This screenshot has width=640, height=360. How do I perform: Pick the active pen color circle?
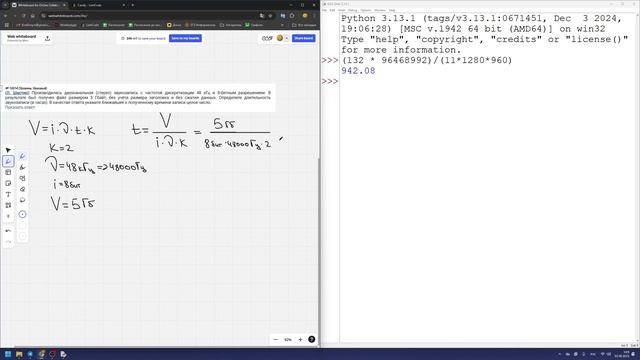click(x=22, y=214)
